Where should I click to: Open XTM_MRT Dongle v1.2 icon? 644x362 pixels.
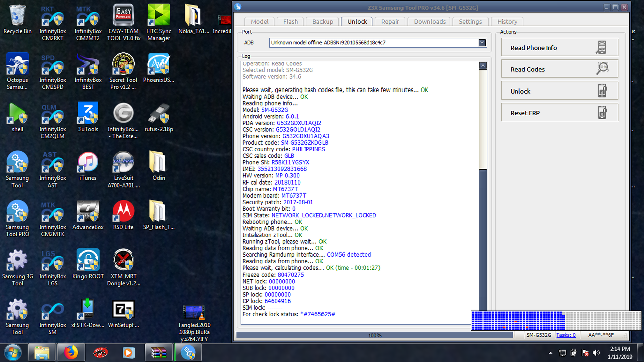[x=123, y=268]
